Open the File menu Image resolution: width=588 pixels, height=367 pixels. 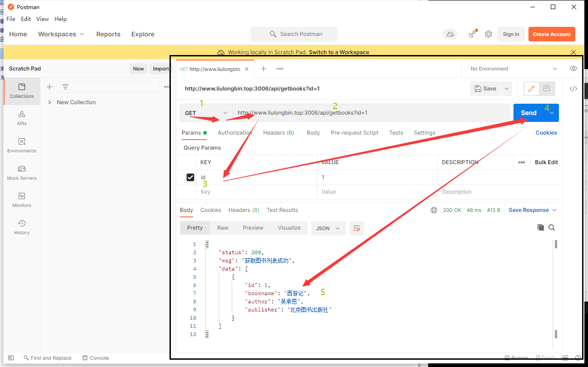click(x=11, y=19)
